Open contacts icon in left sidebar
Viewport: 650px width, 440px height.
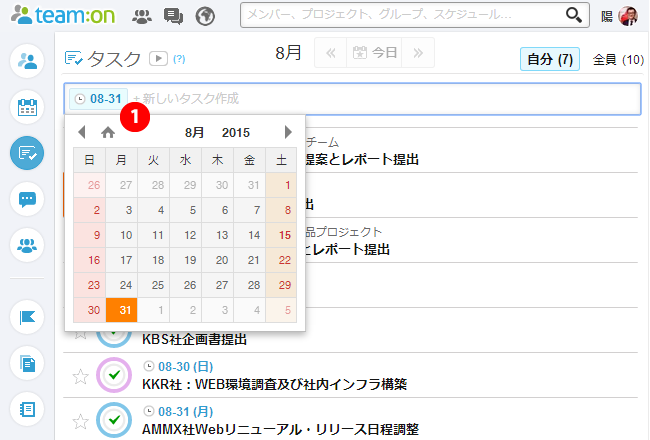[x=27, y=61]
